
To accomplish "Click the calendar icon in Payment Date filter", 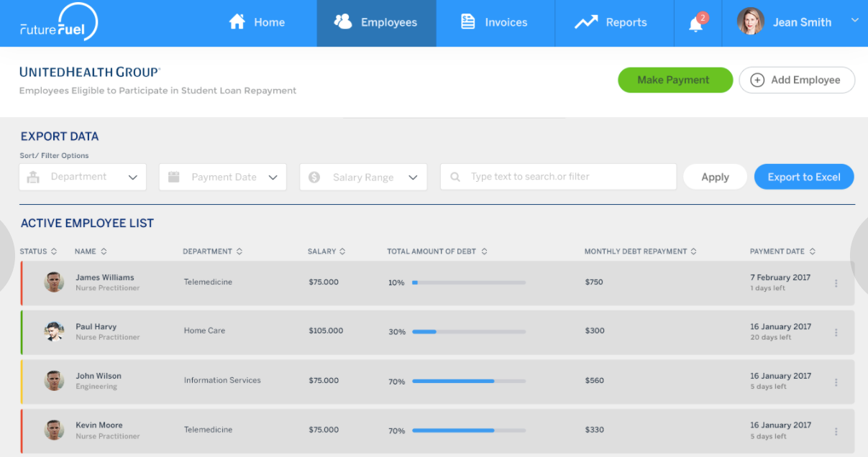I will [173, 177].
